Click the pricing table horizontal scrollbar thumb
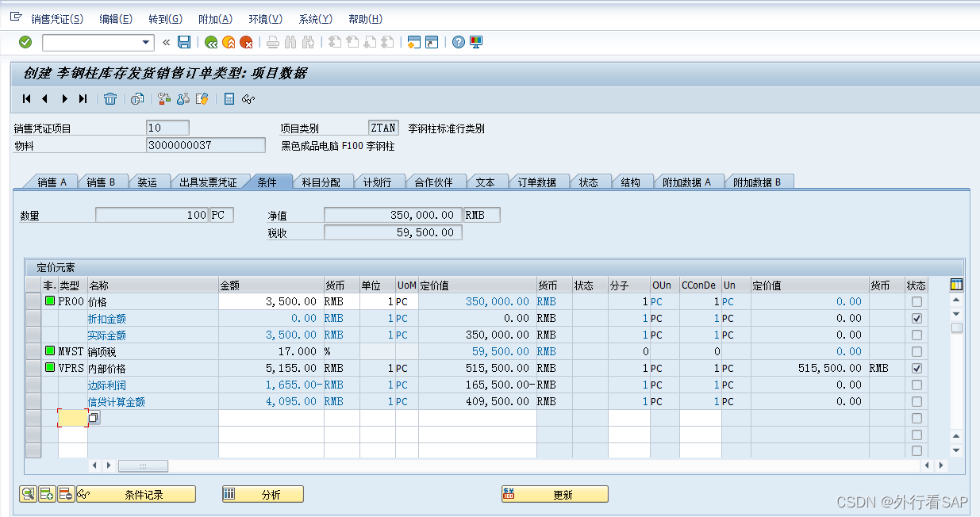980x517 pixels. tap(143, 465)
